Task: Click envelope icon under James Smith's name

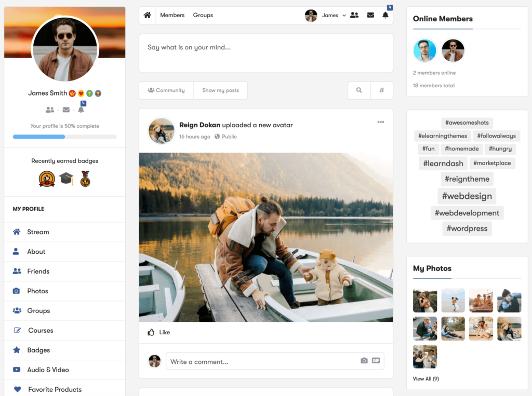Action: (66, 110)
